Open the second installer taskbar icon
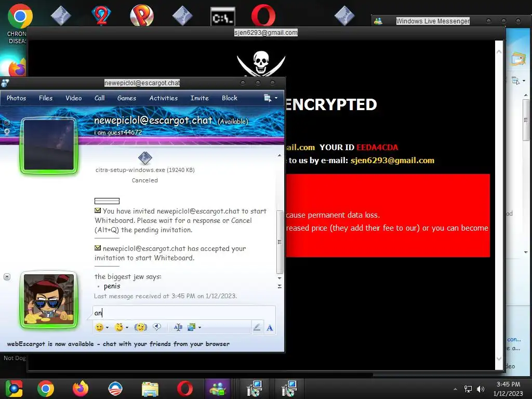 [x=289, y=389]
